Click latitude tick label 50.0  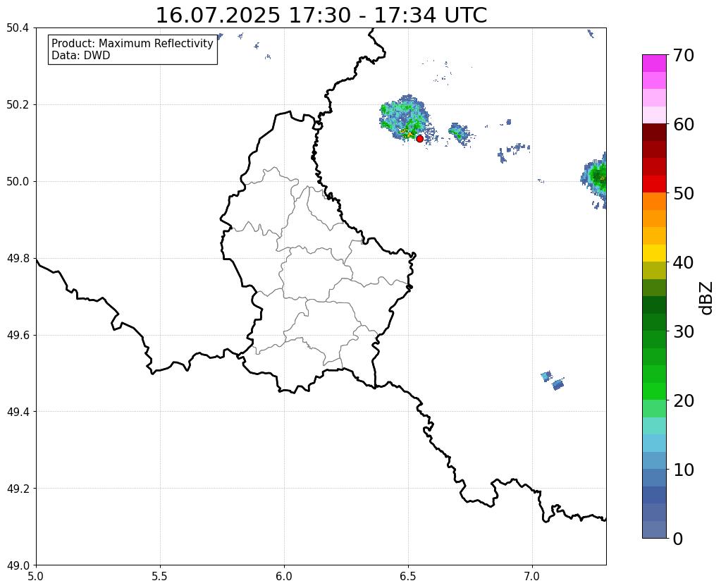18,182
